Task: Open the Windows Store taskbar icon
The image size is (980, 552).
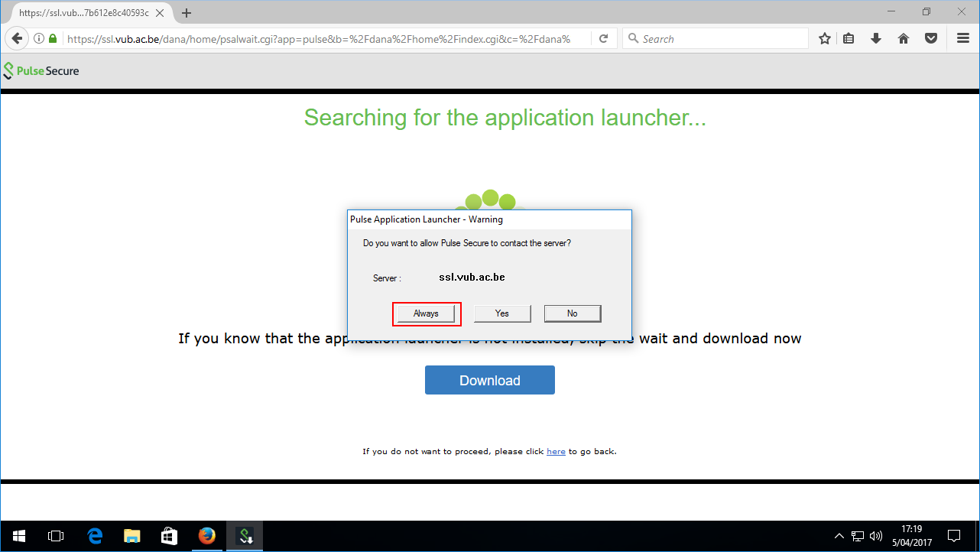Action: [170, 536]
